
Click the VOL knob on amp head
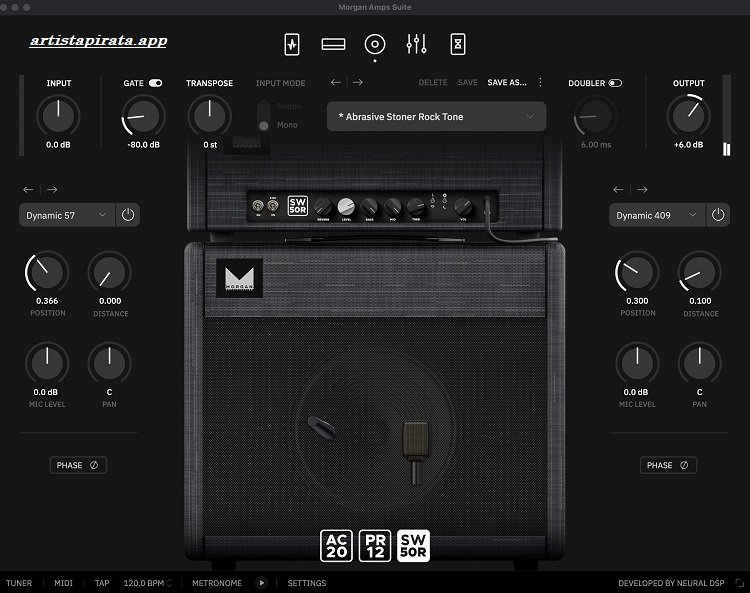pyautogui.click(x=463, y=207)
